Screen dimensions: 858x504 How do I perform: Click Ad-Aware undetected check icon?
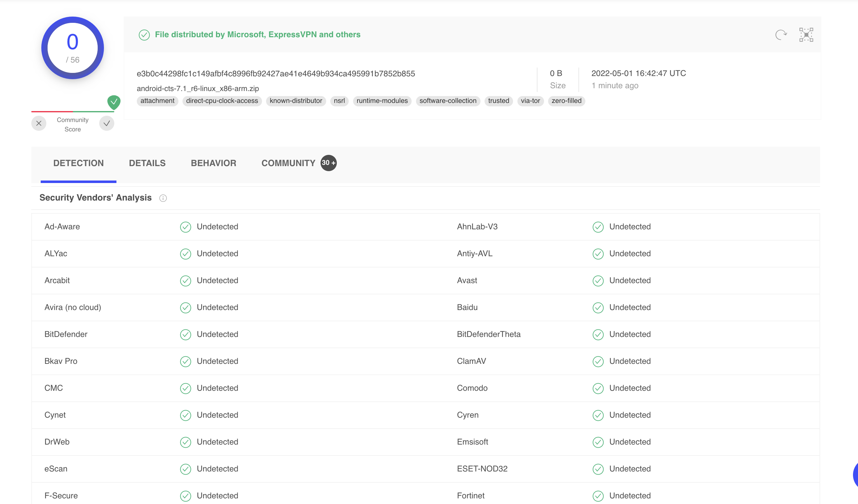click(186, 227)
